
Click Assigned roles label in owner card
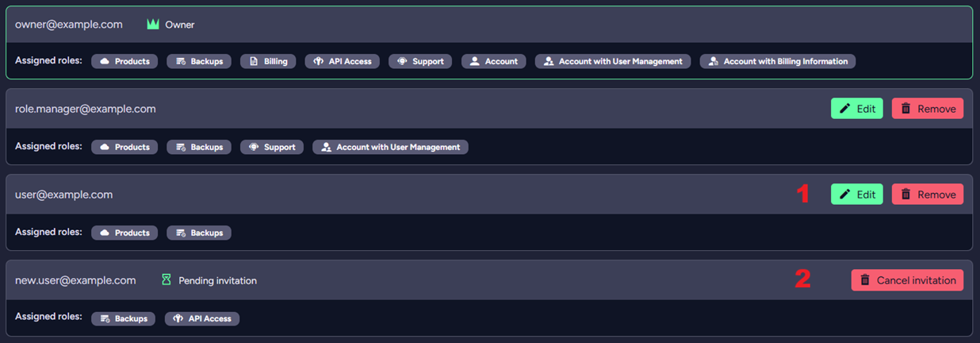[48, 60]
